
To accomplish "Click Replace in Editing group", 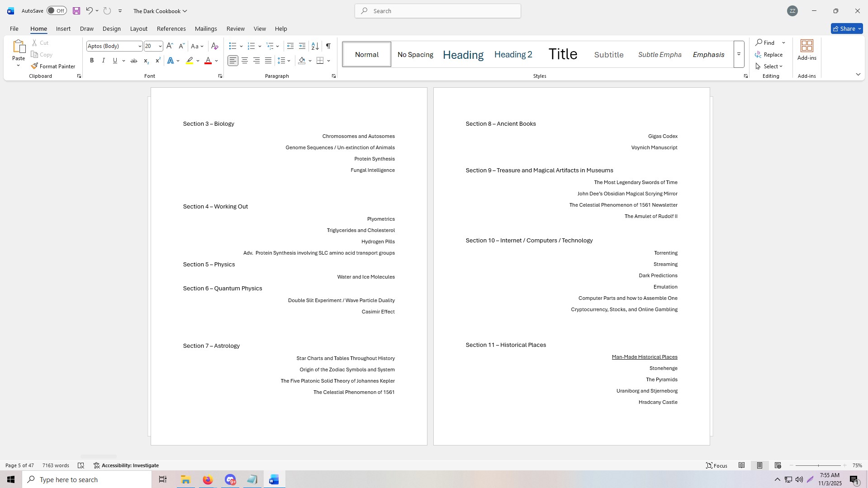I will 769,54.
